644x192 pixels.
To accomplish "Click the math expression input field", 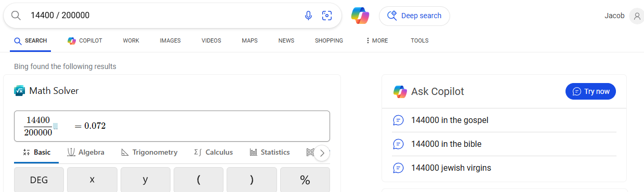I will (172, 126).
